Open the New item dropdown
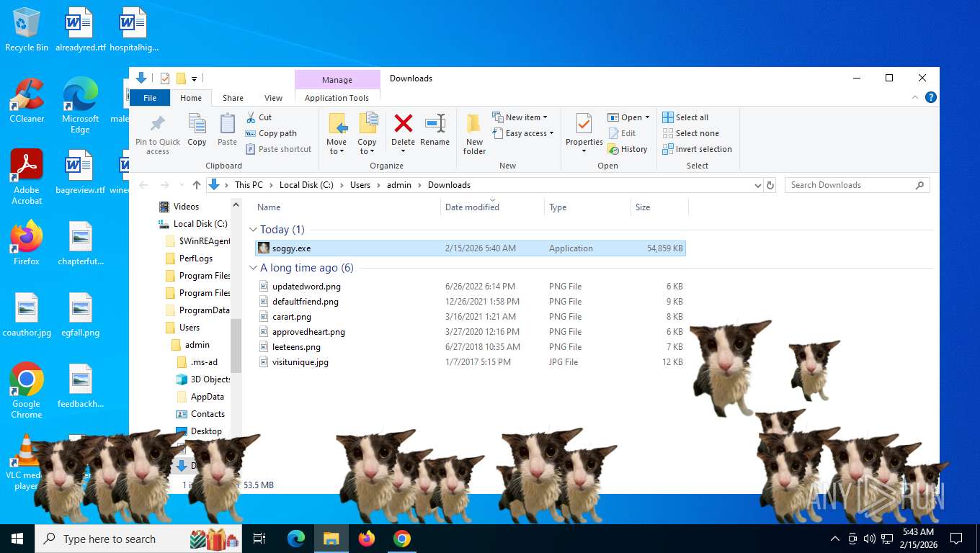This screenshot has width=980, height=553. [x=520, y=117]
